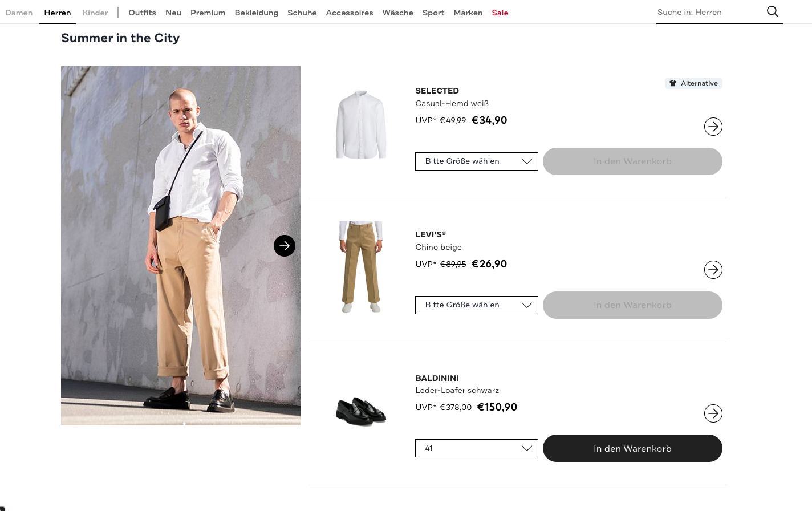
Task: Switch to the Kinder tab
Action: 95,13
